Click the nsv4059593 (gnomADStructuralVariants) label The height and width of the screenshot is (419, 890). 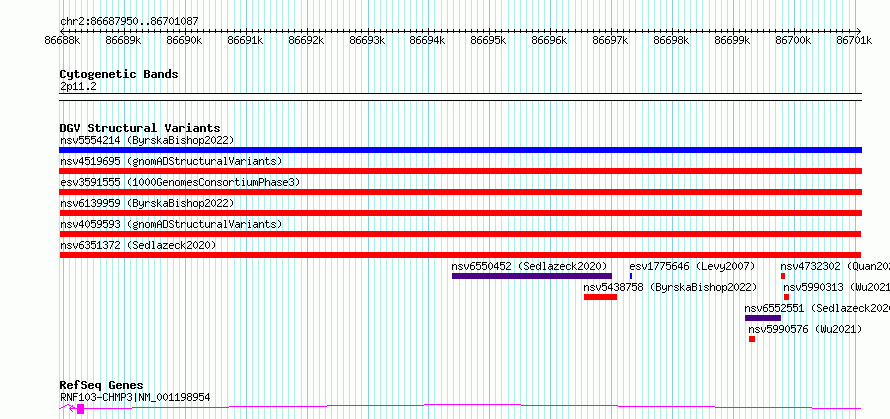click(171, 224)
